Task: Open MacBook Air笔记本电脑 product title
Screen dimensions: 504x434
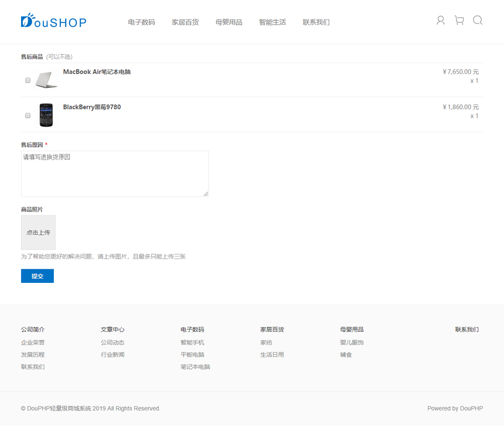Action: tap(97, 72)
